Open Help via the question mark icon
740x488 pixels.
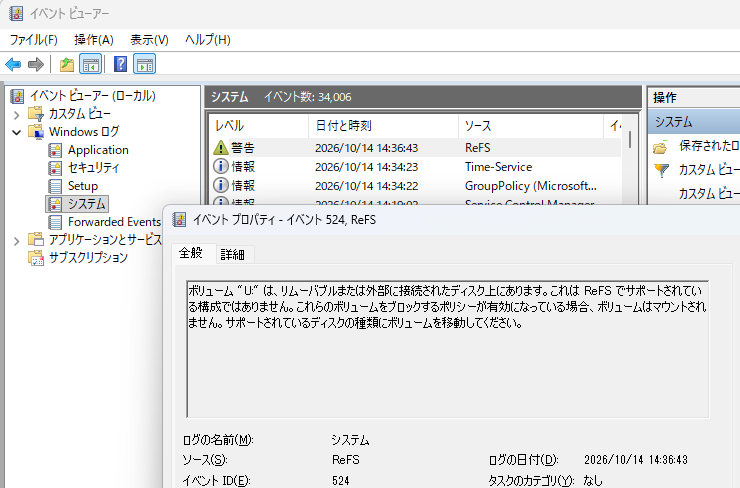(120, 64)
